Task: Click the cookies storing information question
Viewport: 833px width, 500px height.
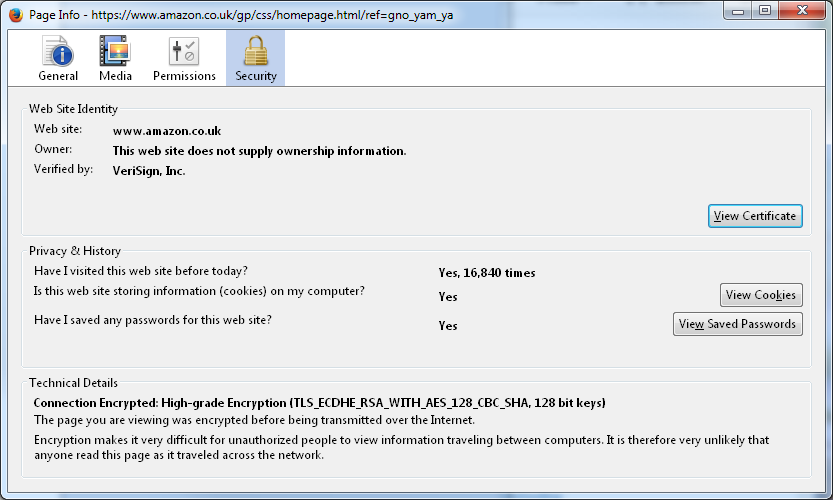Action: coord(199,291)
